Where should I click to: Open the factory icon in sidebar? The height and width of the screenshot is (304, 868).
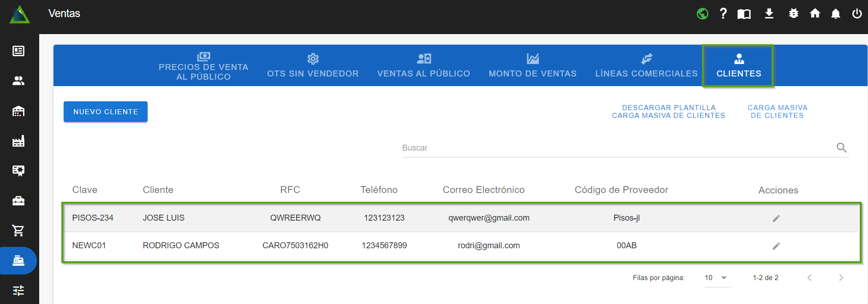tap(18, 141)
